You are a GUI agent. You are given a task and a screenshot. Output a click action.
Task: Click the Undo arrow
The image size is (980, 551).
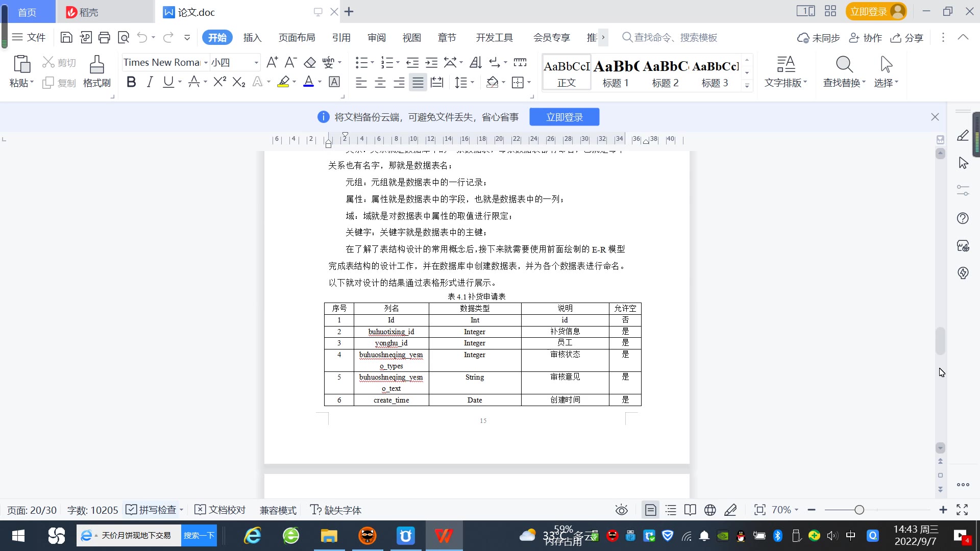(x=142, y=37)
